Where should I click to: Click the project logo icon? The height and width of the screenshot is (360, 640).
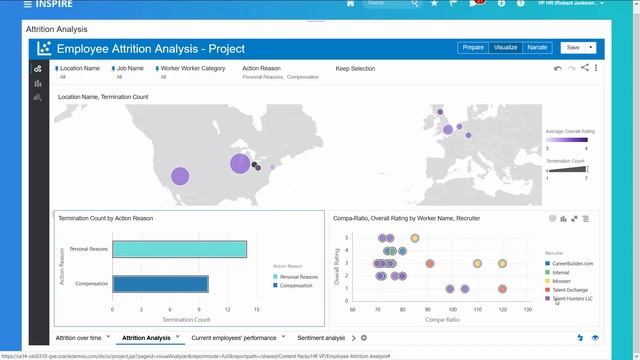pos(44,49)
